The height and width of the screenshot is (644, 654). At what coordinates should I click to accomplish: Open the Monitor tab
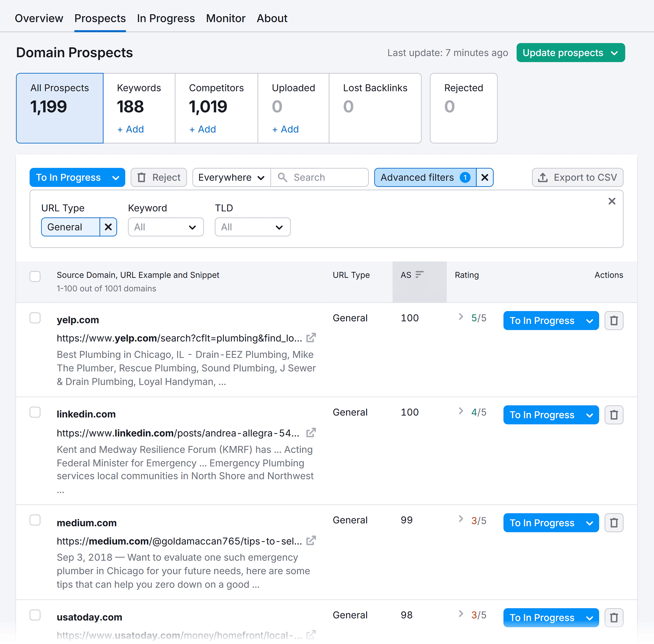point(225,18)
